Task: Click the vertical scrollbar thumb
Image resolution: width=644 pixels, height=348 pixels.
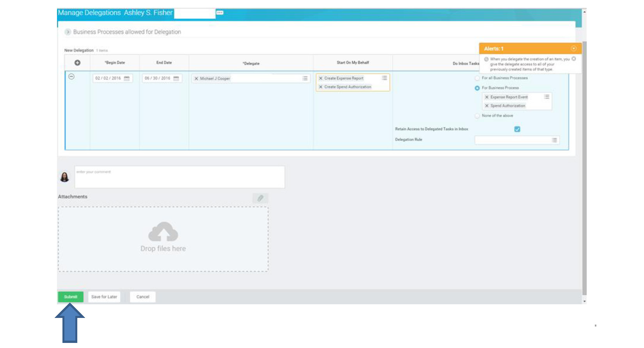Action: coord(584,168)
